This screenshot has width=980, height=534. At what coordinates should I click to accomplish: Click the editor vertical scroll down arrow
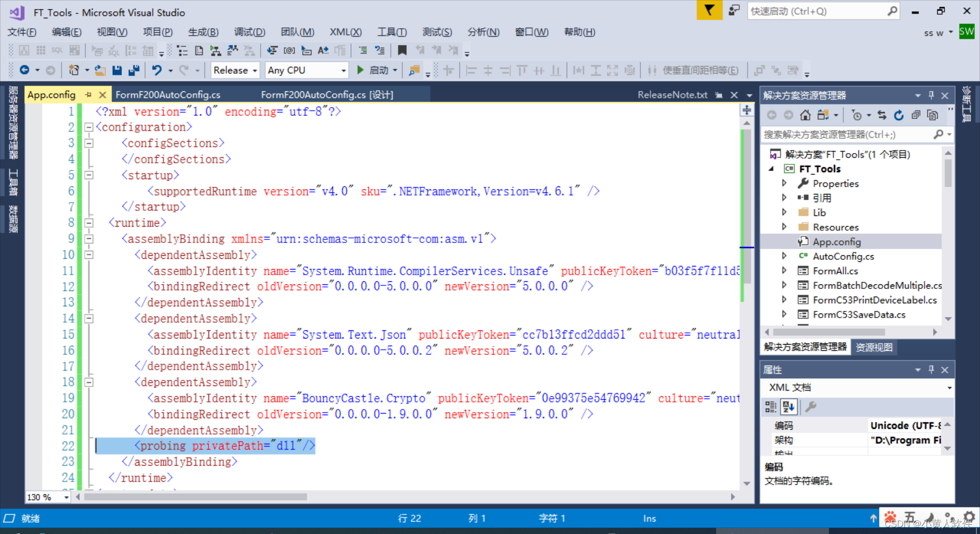[747, 483]
